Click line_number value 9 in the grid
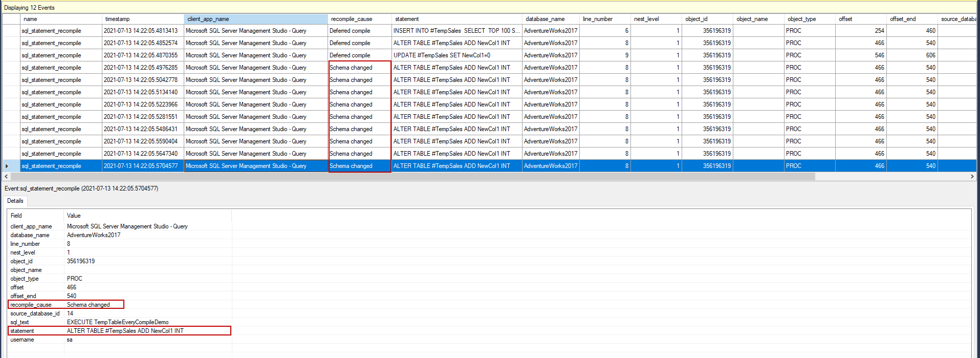The image size is (980, 358). tap(605, 55)
